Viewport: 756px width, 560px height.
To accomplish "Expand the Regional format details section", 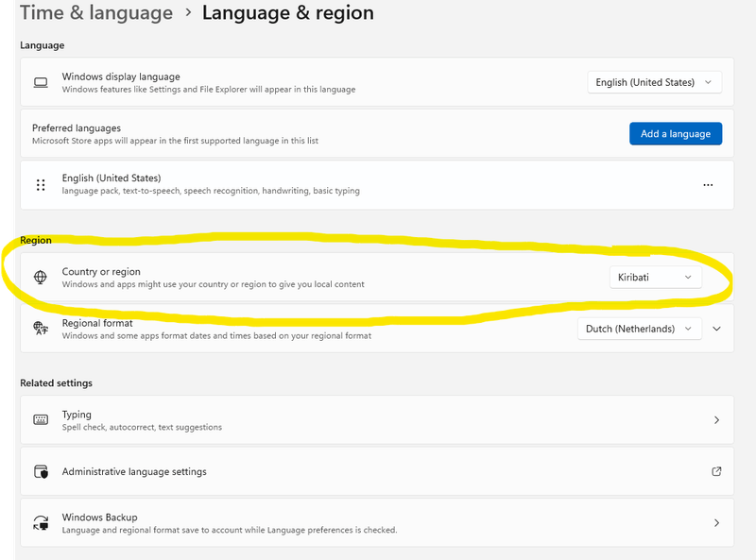I will click(716, 329).
